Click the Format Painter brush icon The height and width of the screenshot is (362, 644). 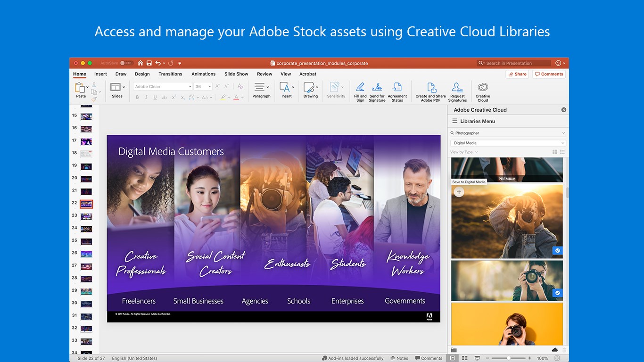click(x=94, y=99)
